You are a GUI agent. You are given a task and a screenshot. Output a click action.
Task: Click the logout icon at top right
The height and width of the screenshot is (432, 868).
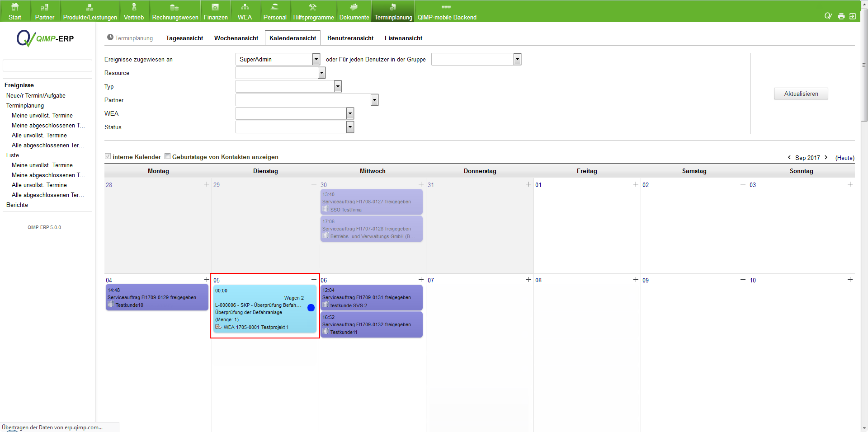pos(853,16)
